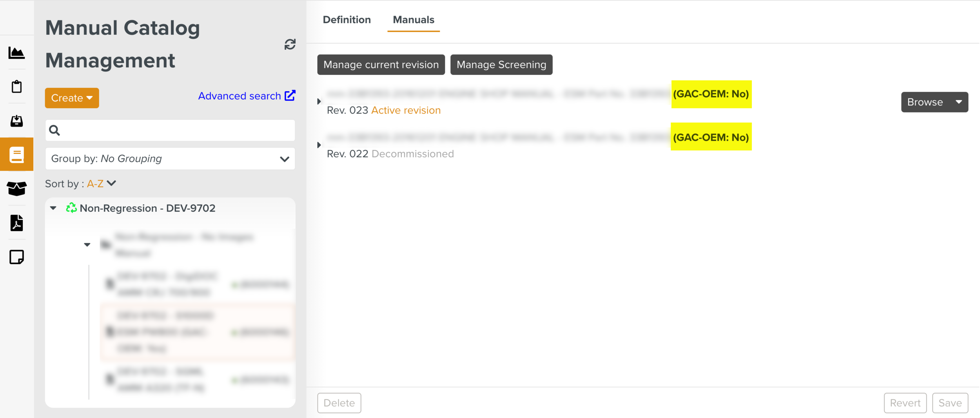Collapse the Non-Regression - DEV-9702 tree node
This screenshot has height=418, width=980.
click(53, 208)
